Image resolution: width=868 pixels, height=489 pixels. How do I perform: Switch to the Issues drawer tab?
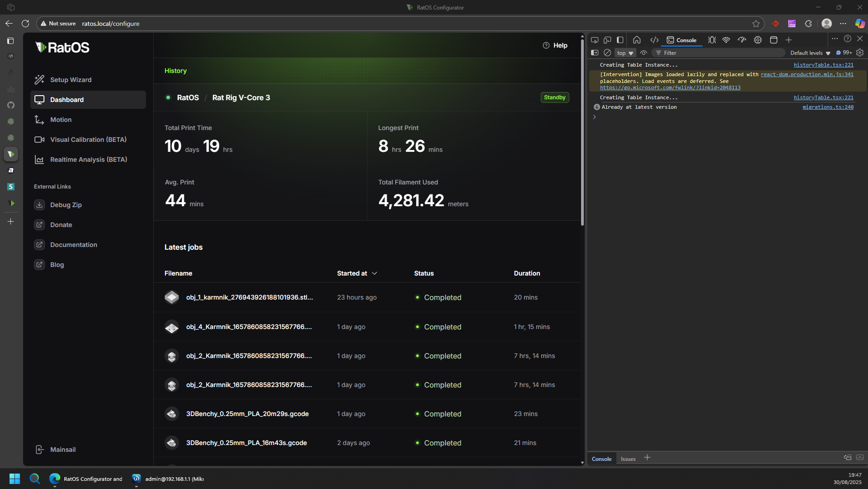click(x=628, y=459)
